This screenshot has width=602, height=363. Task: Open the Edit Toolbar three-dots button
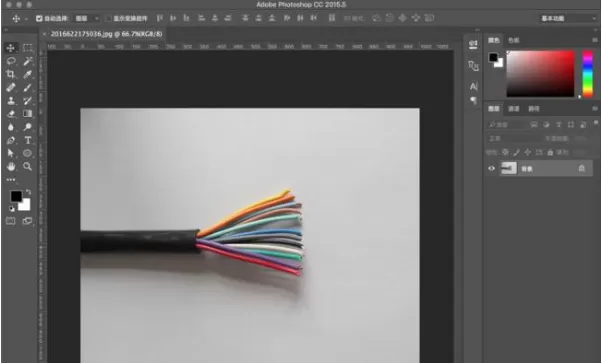pos(11,179)
